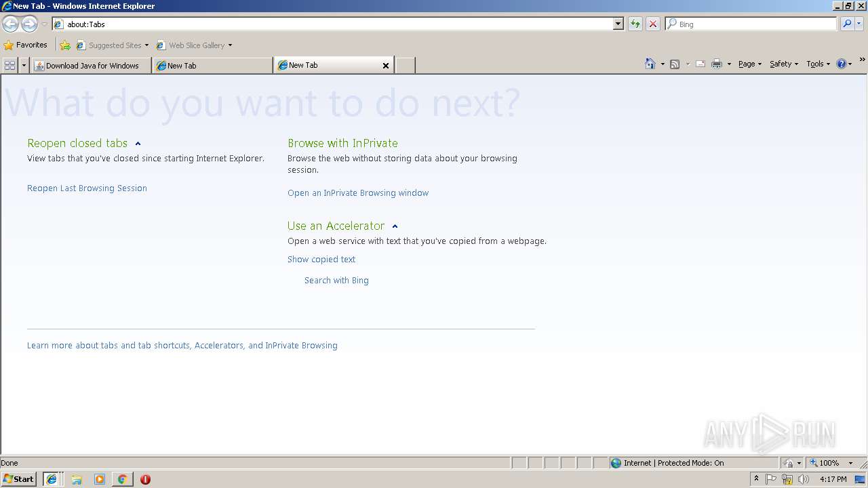This screenshot has width=868, height=488.
Task: Close the active New Tab
Action: (386, 66)
